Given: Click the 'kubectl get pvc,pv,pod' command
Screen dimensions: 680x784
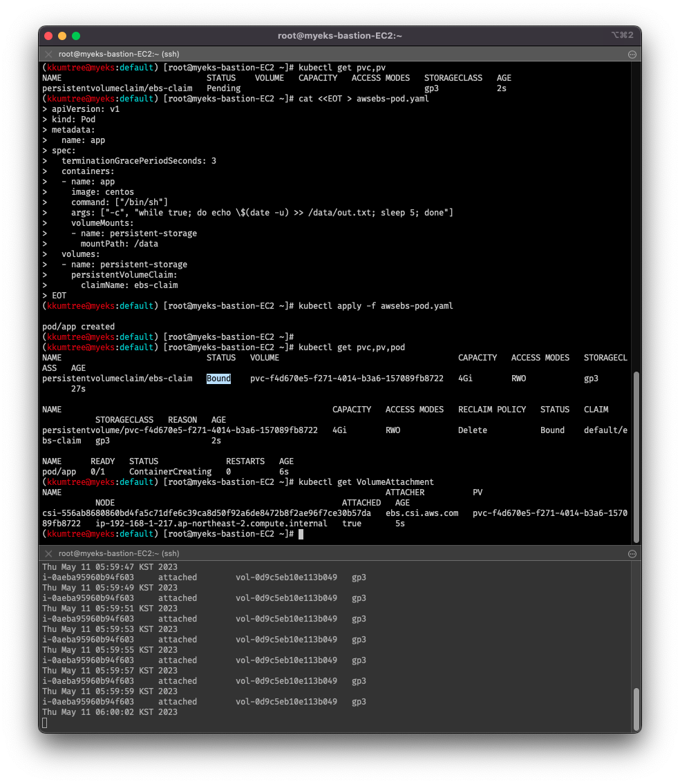Looking at the screenshot, I should click(352, 347).
